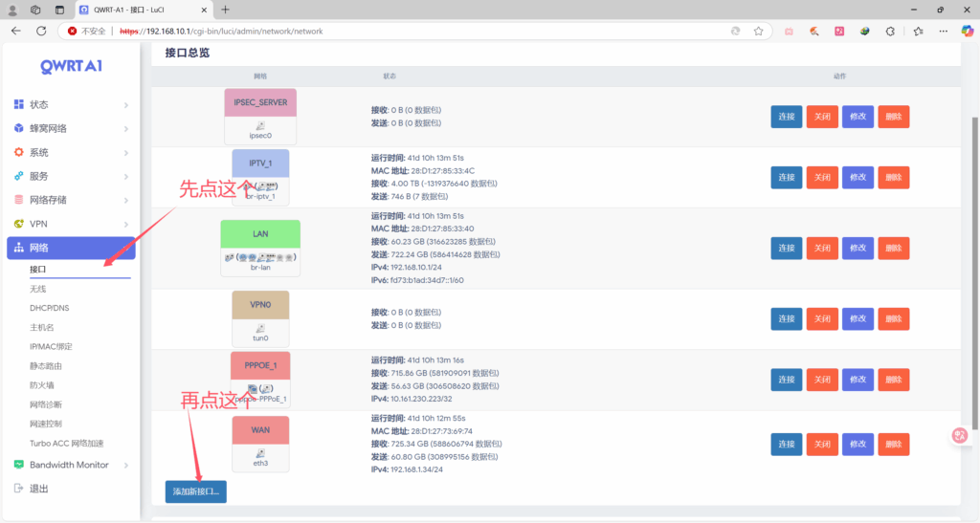The image size is (980, 523).
Task: Click the favorites star in address bar
Action: click(x=758, y=31)
